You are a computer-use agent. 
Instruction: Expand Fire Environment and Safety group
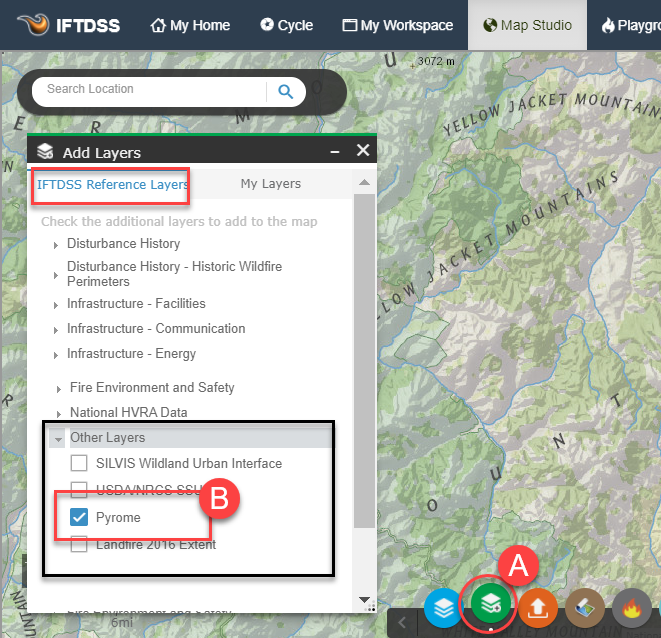tap(59, 389)
